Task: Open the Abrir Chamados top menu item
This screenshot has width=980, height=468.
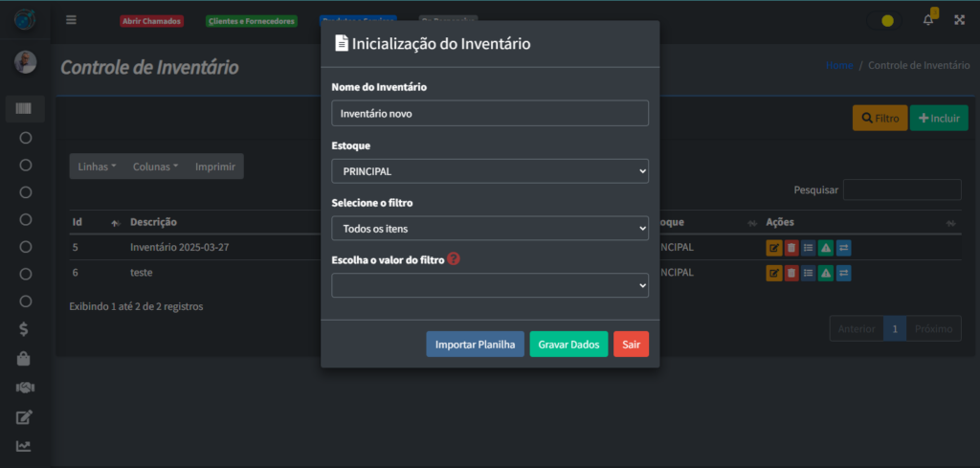Action: tap(151, 21)
